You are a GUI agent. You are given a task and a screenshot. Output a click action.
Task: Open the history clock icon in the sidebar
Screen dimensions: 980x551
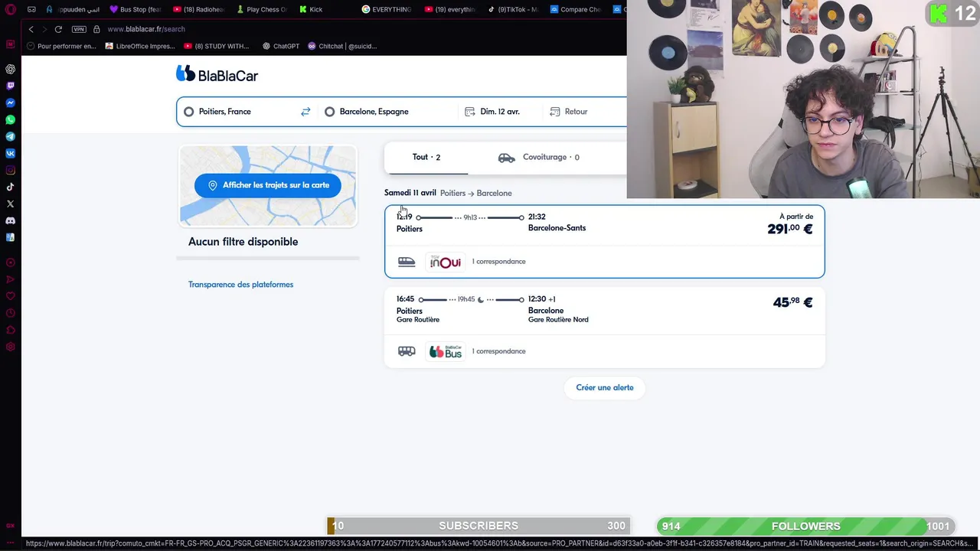(x=10, y=313)
